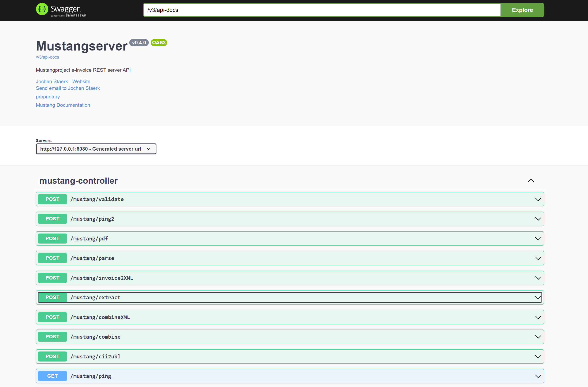The image size is (588, 387).
Task: Click the OAS3 version badge
Action: (159, 42)
